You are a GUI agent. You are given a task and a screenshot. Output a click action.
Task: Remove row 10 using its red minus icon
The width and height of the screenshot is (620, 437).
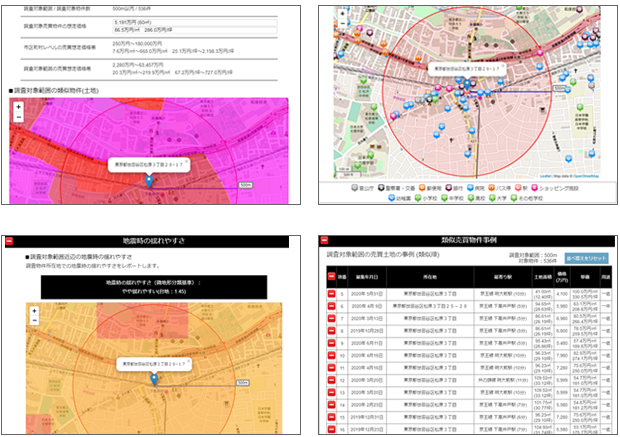(x=330, y=354)
